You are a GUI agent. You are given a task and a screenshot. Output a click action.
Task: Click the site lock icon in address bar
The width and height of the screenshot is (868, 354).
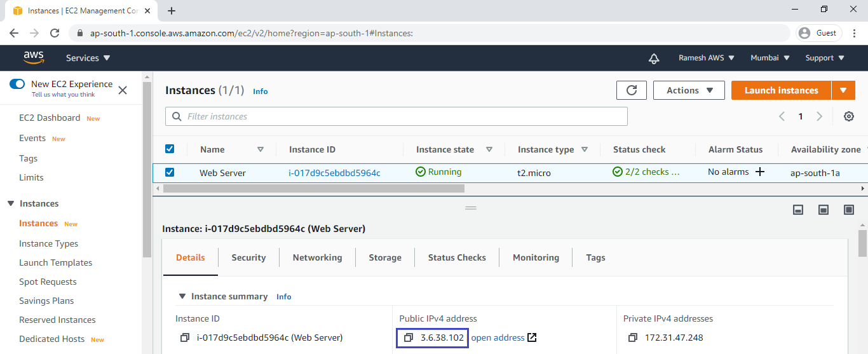point(79,33)
